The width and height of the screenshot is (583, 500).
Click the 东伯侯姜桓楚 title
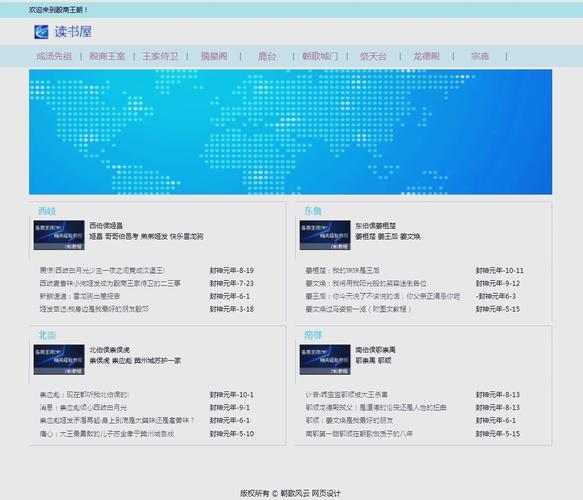(376, 226)
